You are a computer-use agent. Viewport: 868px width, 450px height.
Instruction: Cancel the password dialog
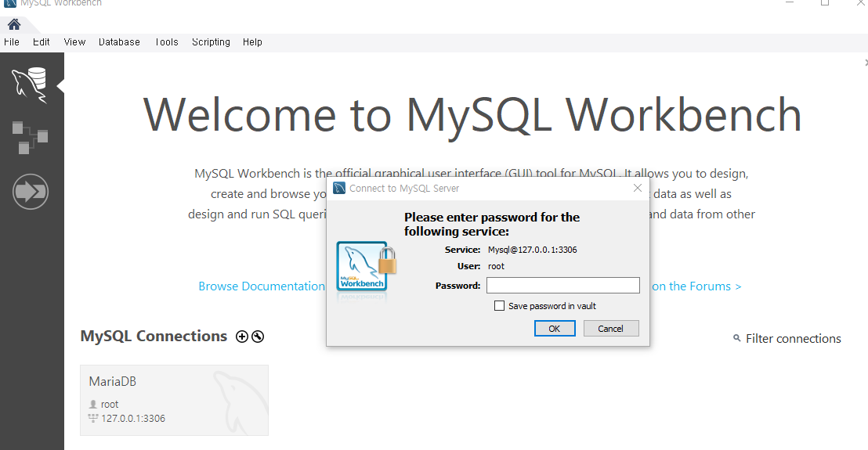click(611, 329)
